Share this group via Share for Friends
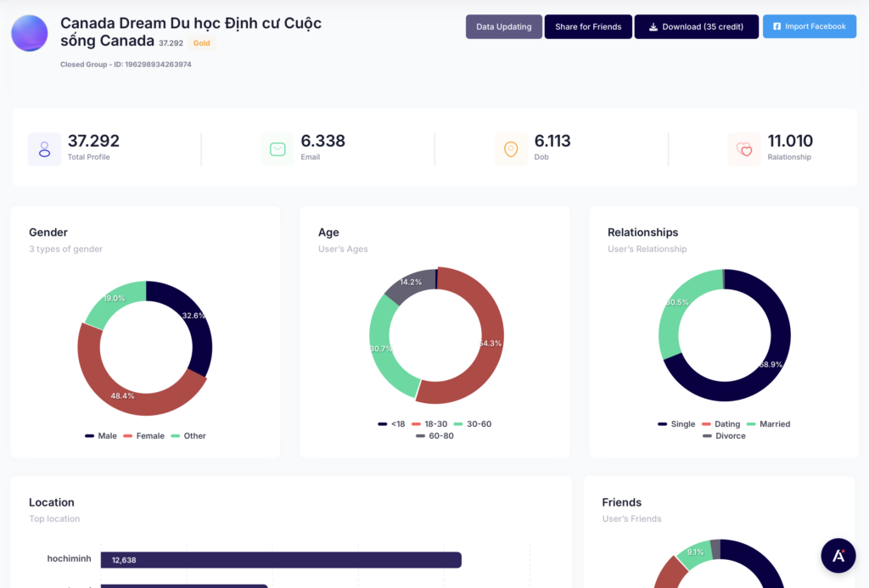The width and height of the screenshot is (869, 588). coord(588,26)
